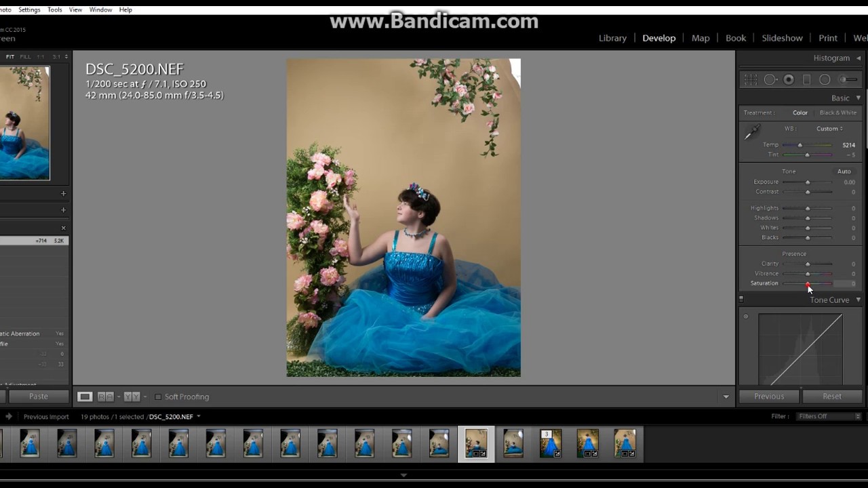Click the Temp value 5214 field
868x488 pixels.
pyautogui.click(x=848, y=145)
